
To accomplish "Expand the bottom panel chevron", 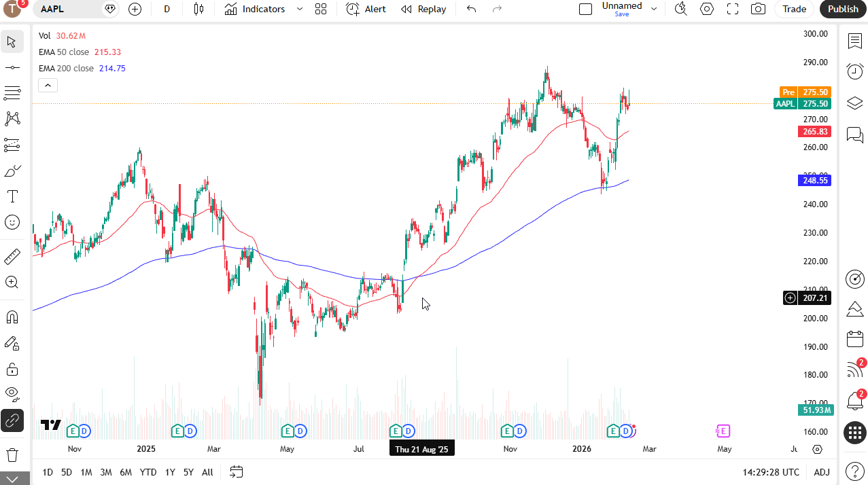I will point(12,479).
